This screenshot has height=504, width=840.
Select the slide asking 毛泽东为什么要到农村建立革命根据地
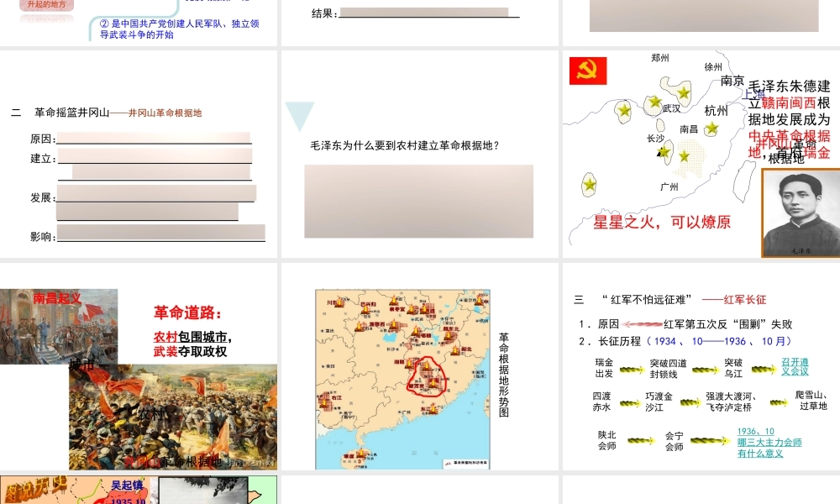pyautogui.click(x=420, y=154)
